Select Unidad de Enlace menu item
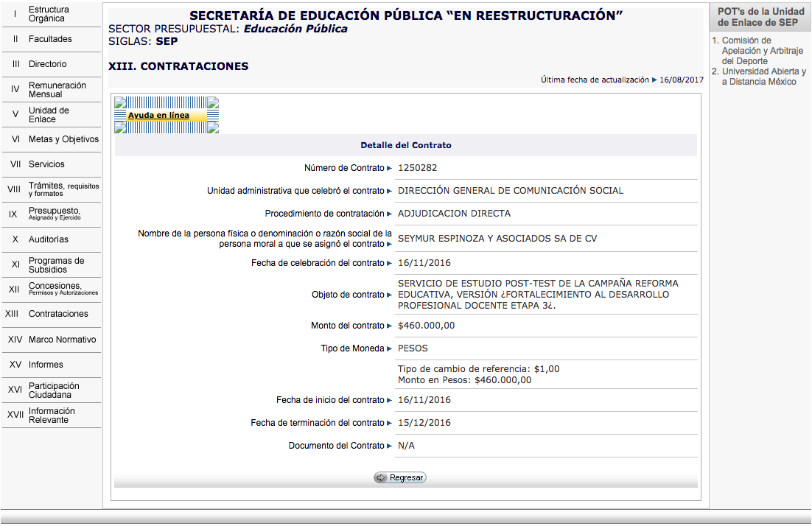The image size is (812, 526). (49, 115)
